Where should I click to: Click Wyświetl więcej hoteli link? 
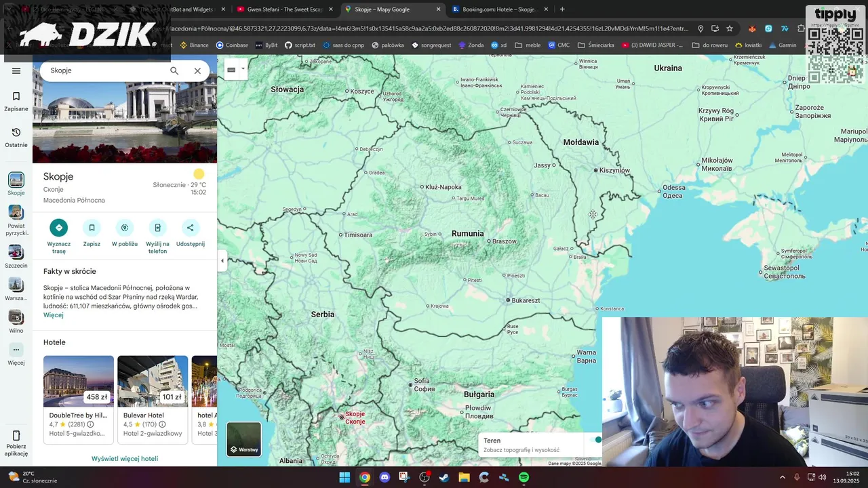tap(125, 459)
